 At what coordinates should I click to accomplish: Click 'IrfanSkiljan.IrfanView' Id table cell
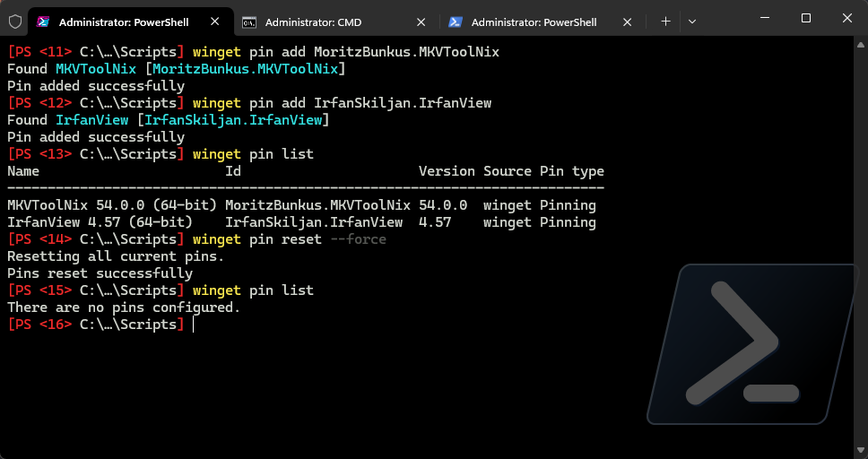click(314, 222)
